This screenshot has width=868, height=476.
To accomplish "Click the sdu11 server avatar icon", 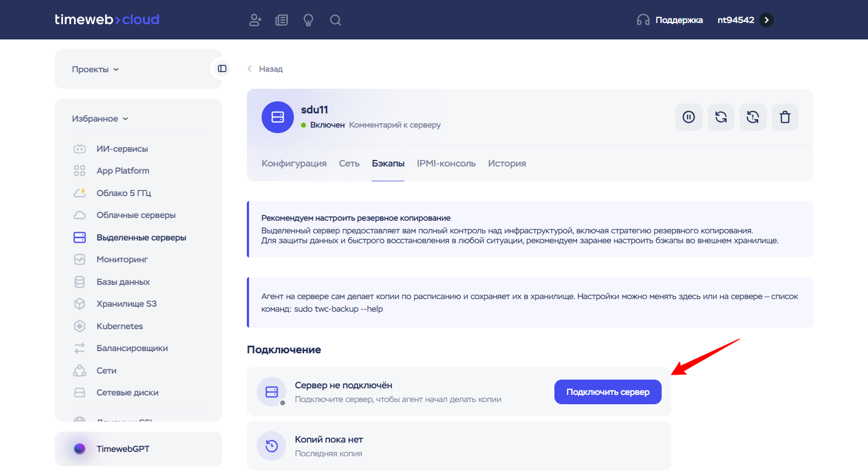I will [x=278, y=117].
